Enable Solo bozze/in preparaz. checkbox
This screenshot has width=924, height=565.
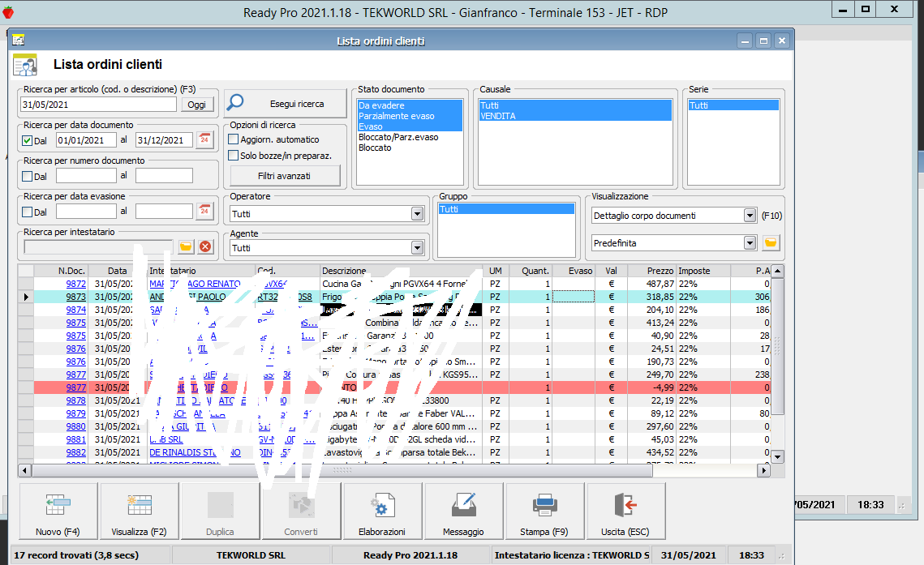[x=234, y=156]
